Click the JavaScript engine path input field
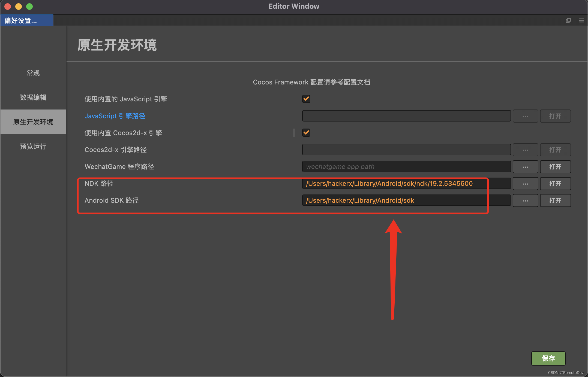Image resolution: width=588 pixels, height=377 pixels. tap(406, 116)
